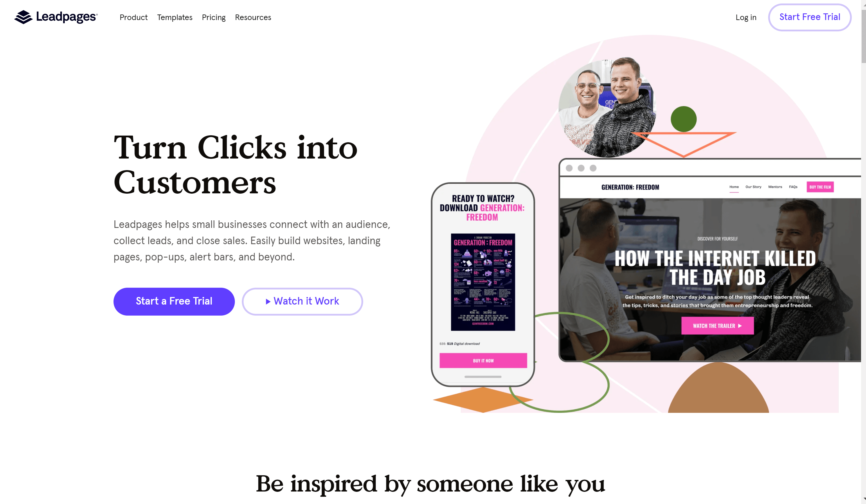Image resolution: width=866 pixels, height=504 pixels.
Task: Click the Pricing menu item
Action: pyautogui.click(x=213, y=17)
